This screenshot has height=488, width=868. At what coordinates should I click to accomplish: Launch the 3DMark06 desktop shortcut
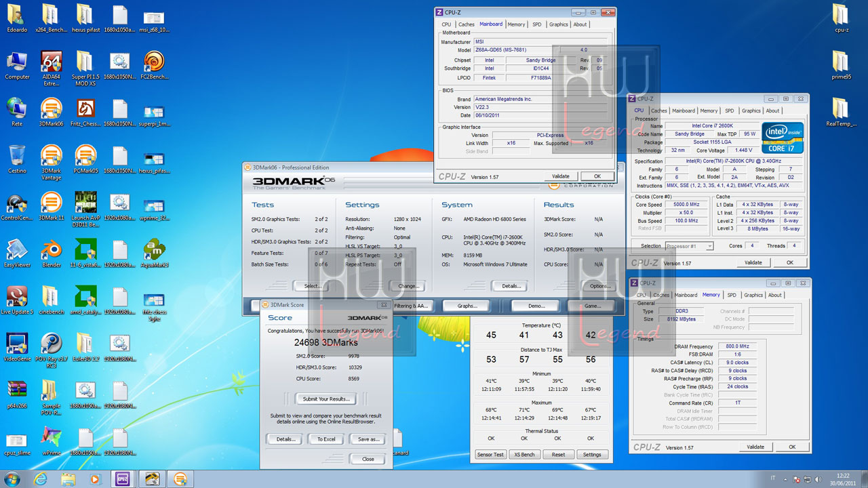point(52,113)
